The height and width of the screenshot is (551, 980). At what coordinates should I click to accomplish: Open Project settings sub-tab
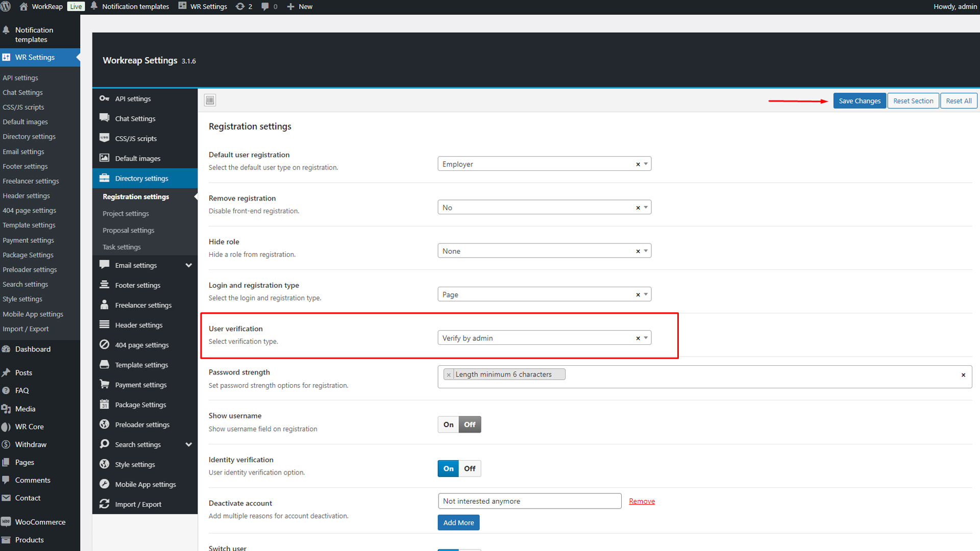tap(126, 213)
